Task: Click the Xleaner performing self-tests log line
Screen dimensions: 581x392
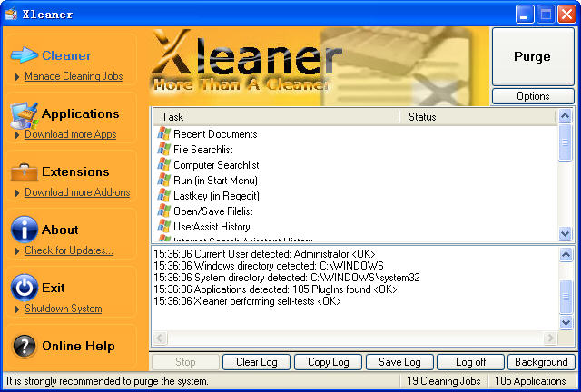Action: point(247,301)
